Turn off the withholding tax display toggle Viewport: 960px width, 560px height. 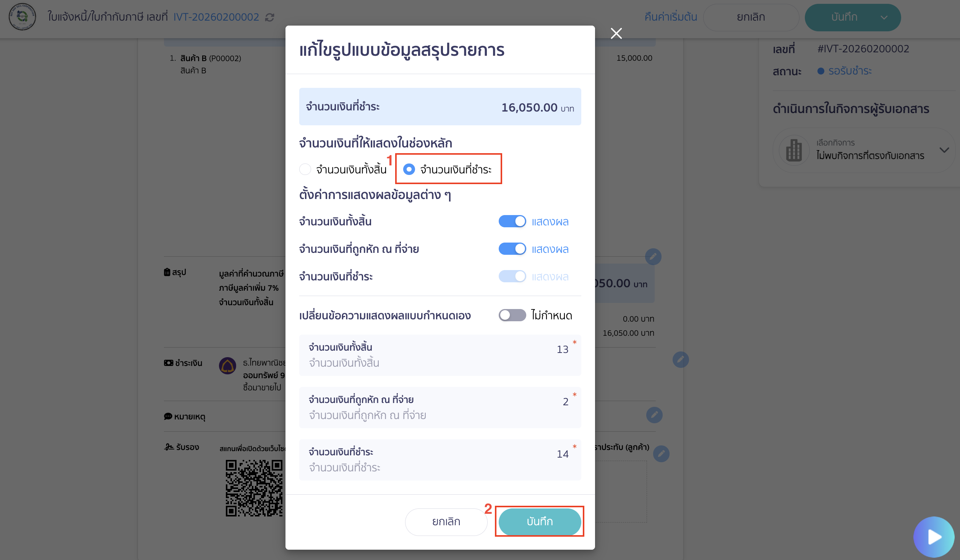512,249
